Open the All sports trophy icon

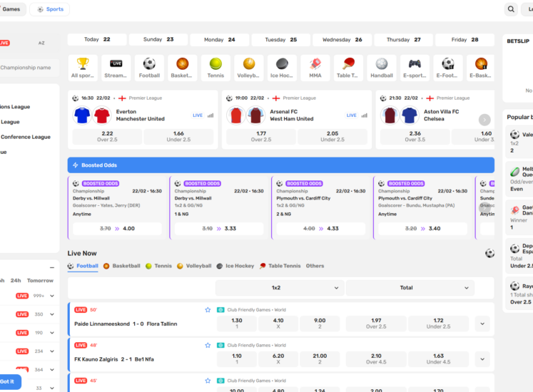click(x=83, y=68)
